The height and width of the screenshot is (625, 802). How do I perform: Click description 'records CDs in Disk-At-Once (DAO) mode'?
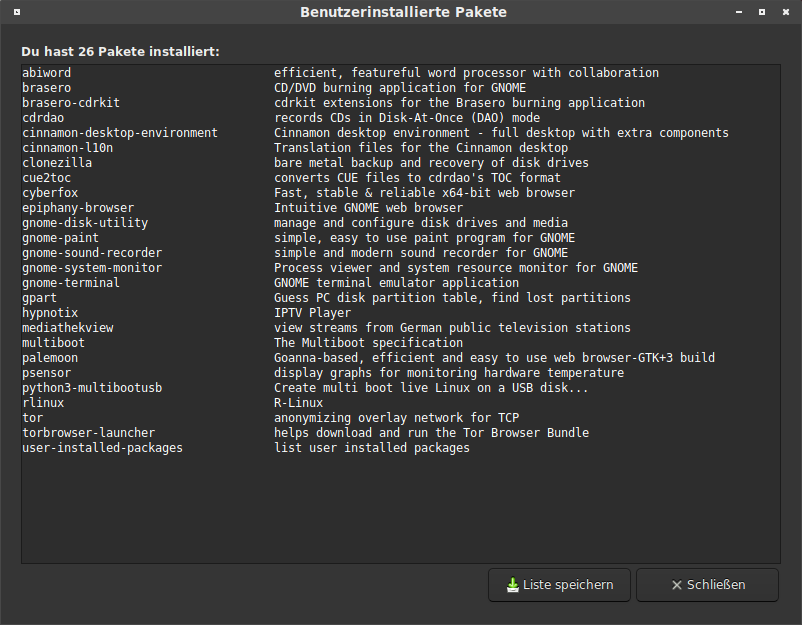(x=407, y=118)
